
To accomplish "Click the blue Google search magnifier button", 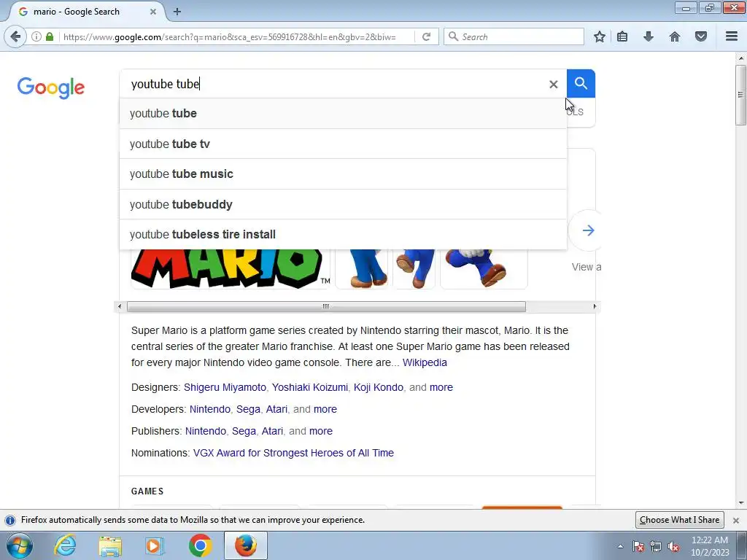I will (581, 83).
